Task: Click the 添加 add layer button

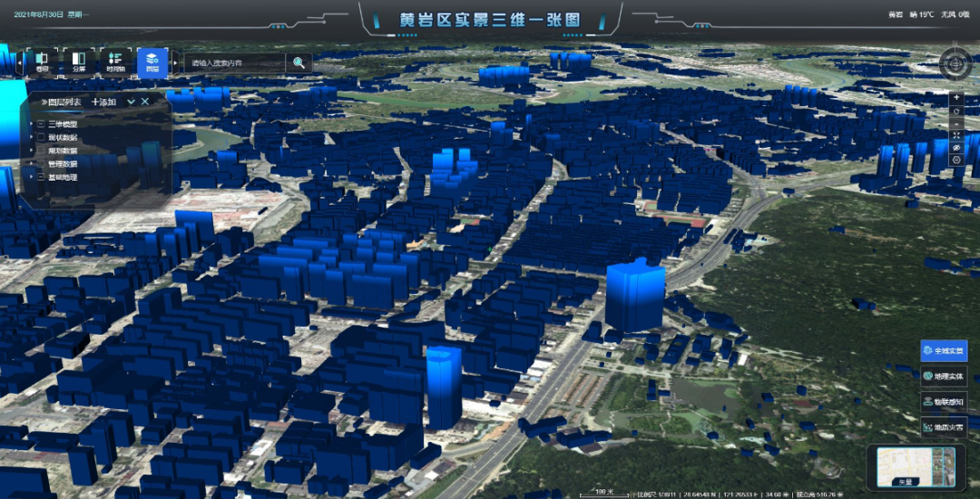Action: [x=103, y=102]
